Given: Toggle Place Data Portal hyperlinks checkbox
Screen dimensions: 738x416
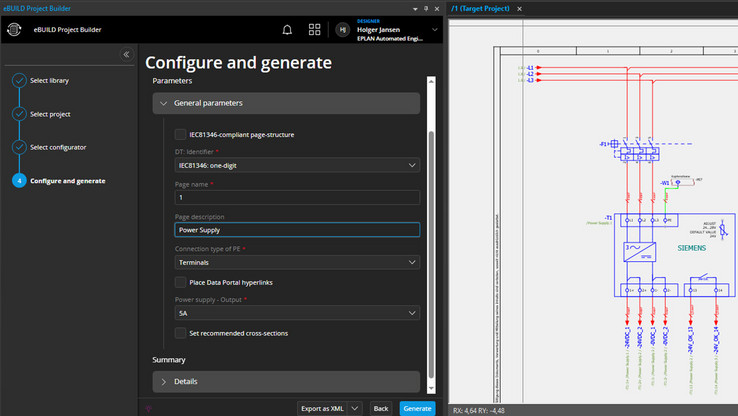Looking at the screenshot, I should [x=180, y=283].
